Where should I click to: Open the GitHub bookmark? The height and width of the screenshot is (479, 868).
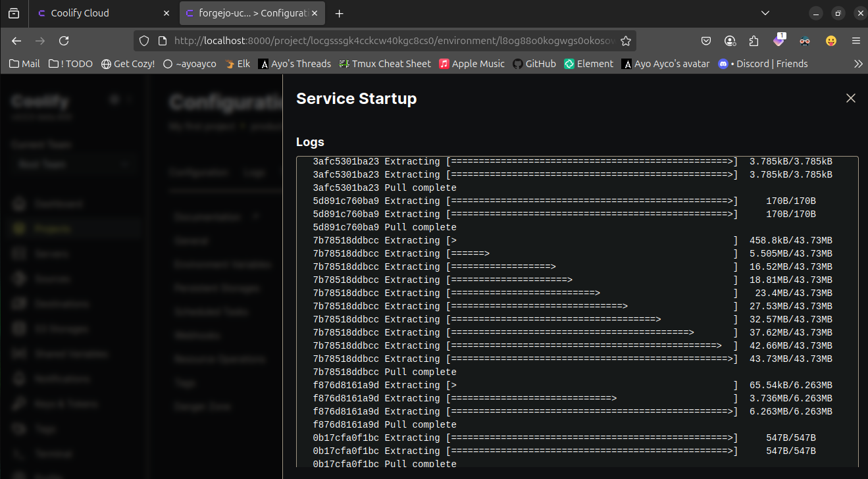tap(534, 64)
